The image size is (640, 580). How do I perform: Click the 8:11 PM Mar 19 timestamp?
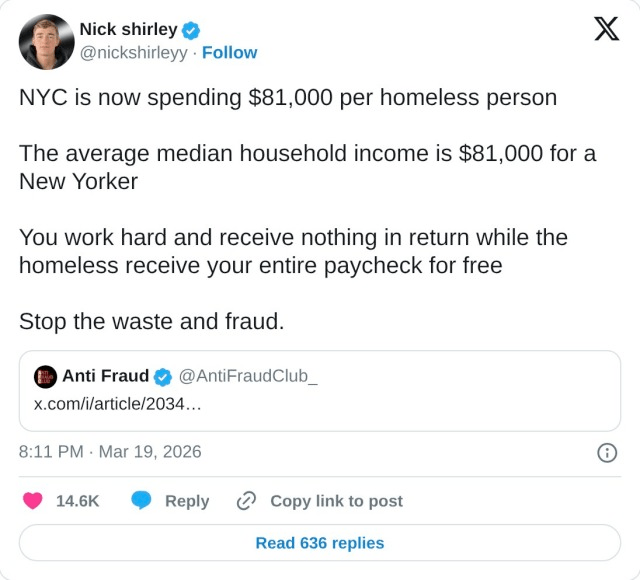[110, 452]
